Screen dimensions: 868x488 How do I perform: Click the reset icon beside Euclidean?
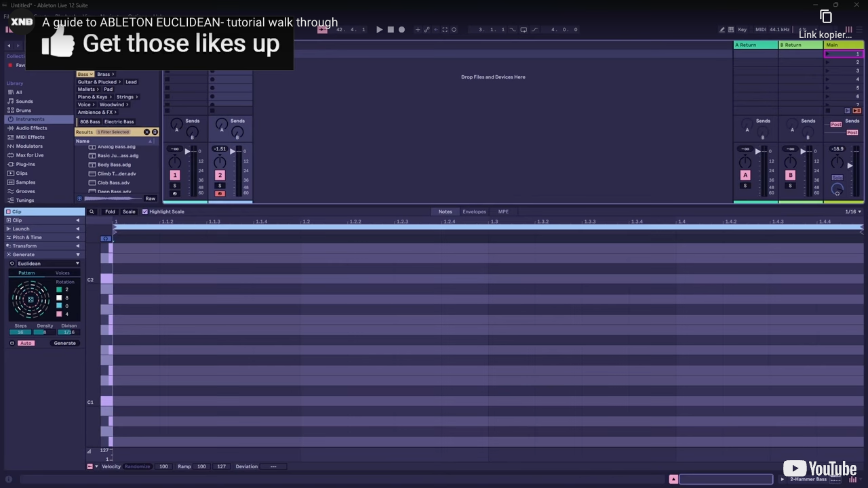[x=12, y=264]
